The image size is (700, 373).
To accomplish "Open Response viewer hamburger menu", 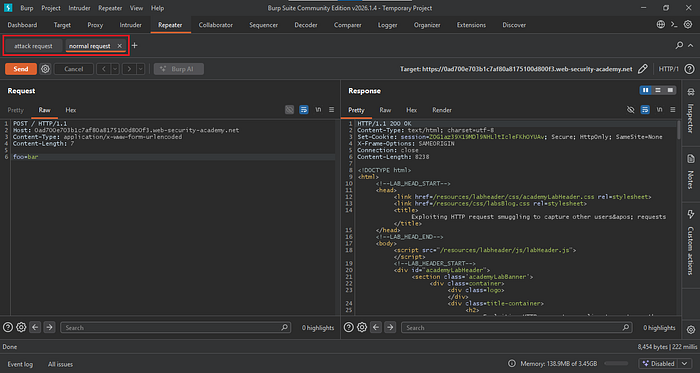I will click(x=673, y=110).
